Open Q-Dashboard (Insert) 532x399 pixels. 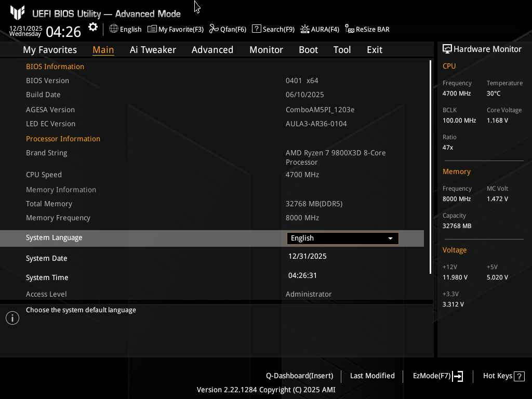[299, 376]
